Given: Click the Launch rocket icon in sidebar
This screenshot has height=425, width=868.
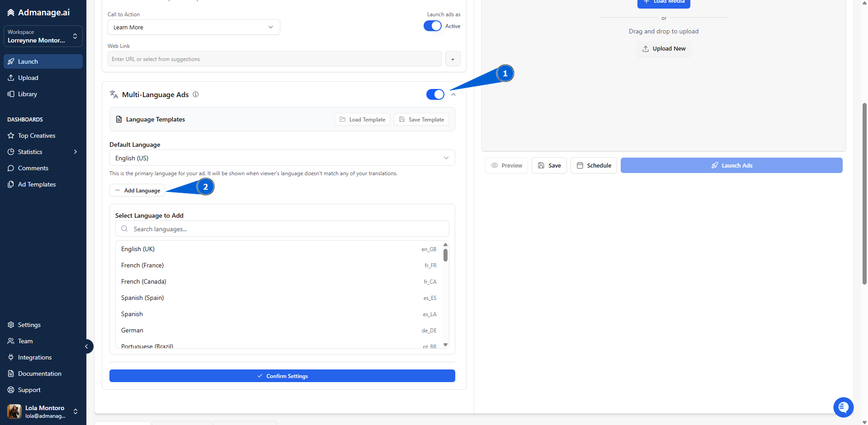Looking at the screenshot, I should click(11, 61).
